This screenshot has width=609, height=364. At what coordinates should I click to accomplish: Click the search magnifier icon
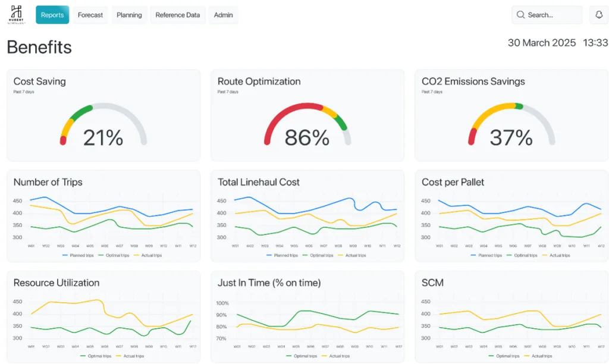click(520, 15)
